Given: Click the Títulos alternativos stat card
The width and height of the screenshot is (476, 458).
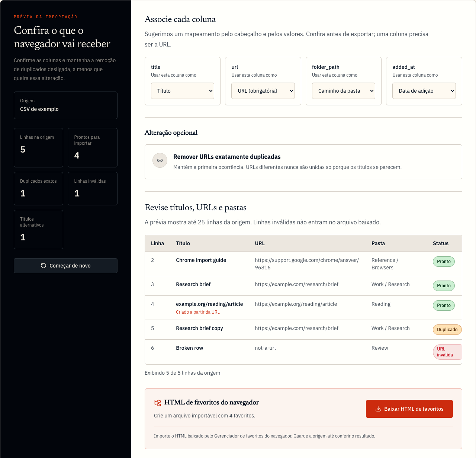Looking at the screenshot, I should (38, 230).
